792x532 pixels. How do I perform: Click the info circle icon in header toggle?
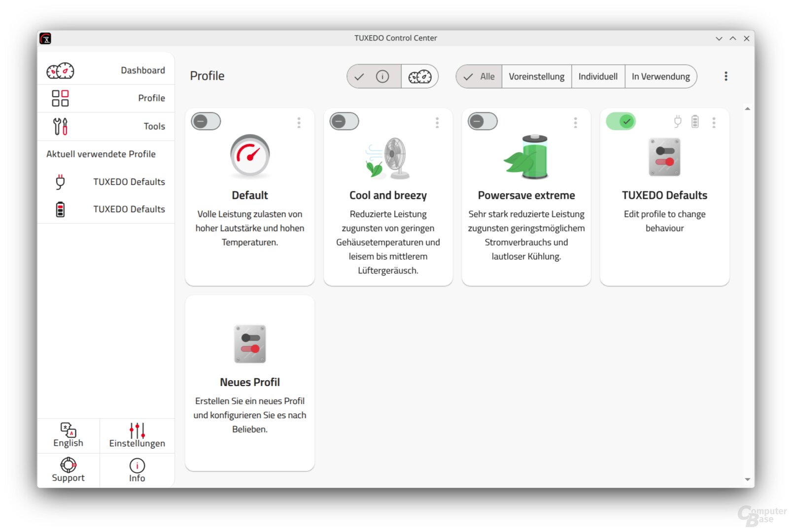pyautogui.click(x=382, y=76)
